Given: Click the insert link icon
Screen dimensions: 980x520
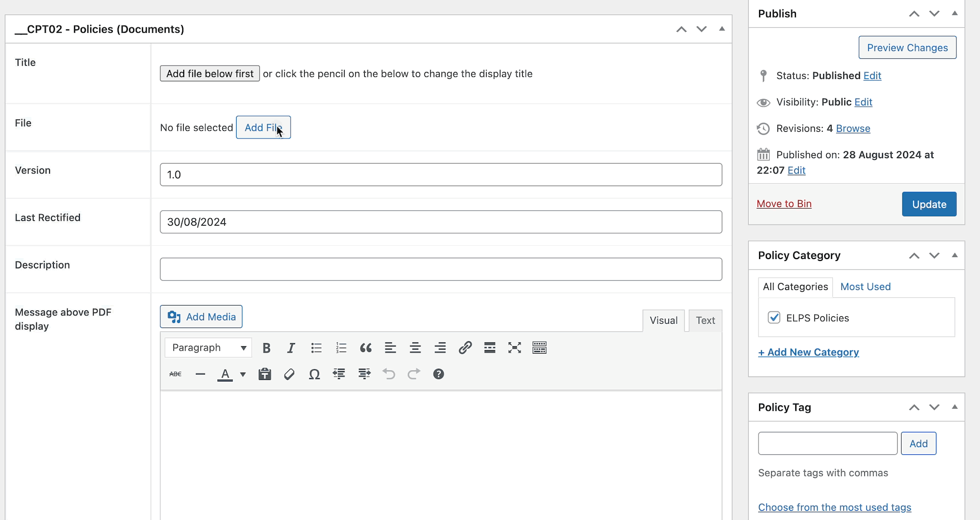Looking at the screenshot, I should click(465, 348).
